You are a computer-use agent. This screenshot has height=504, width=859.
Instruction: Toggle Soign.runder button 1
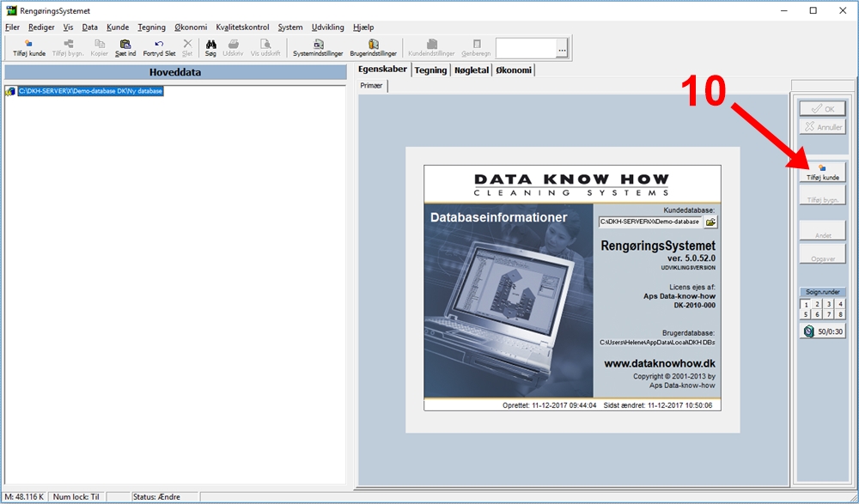pos(806,305)
